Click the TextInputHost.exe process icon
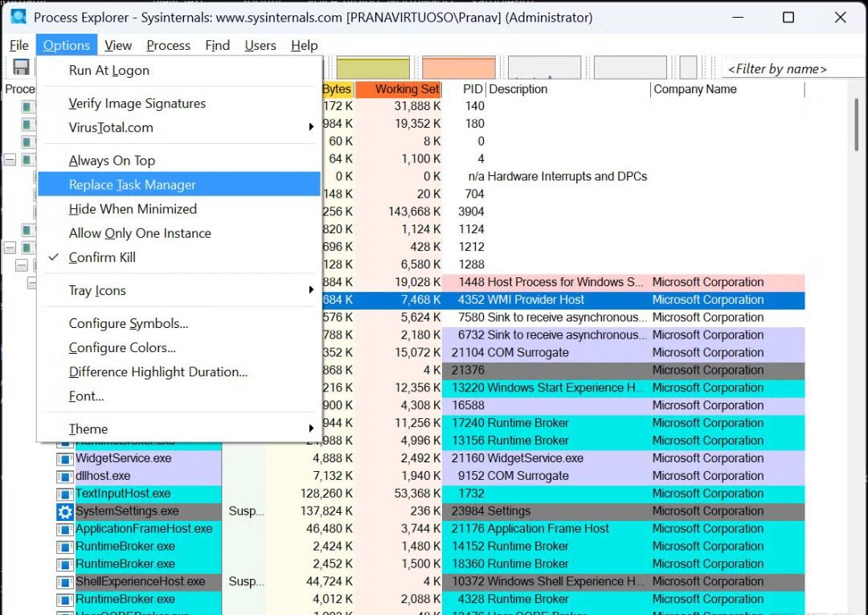This screenshot has height=615, width=868. pyautogui.click(x=64, y=493)
